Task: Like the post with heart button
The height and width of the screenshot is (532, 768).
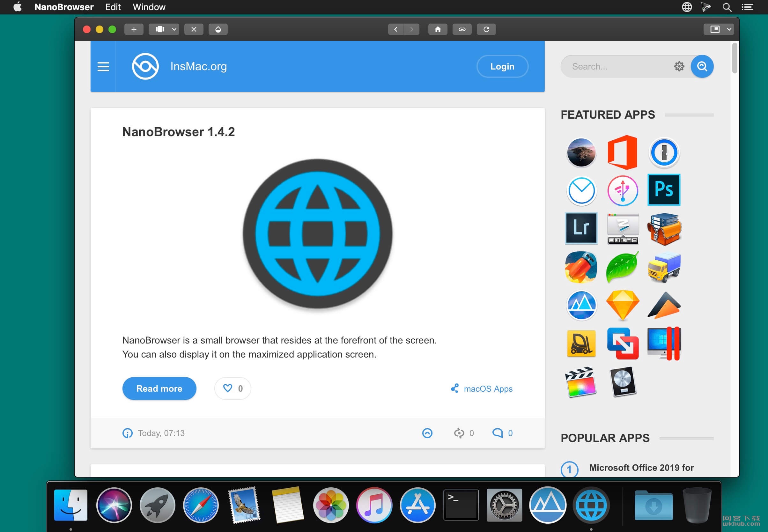Action: (233, 389)
